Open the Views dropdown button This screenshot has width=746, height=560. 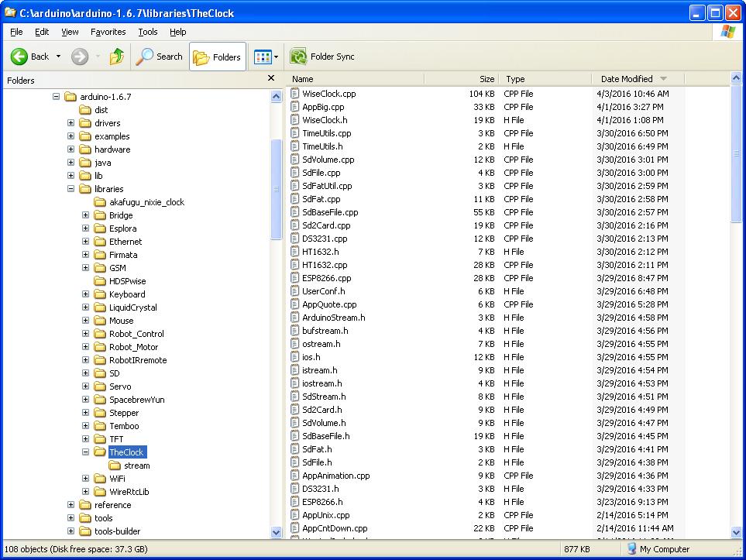click(266, 57)
